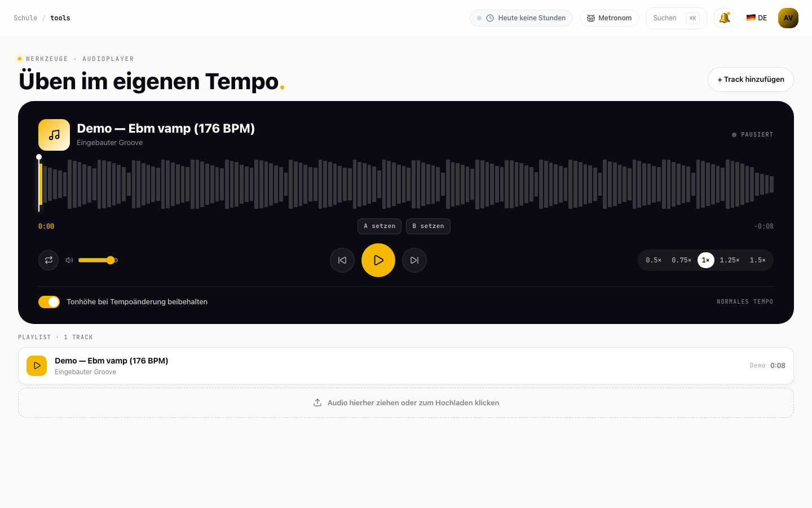The height and width of the screenshot is (508, 812).
Task: Click the A setzen loop marker button
Action: tap(379, 226)
